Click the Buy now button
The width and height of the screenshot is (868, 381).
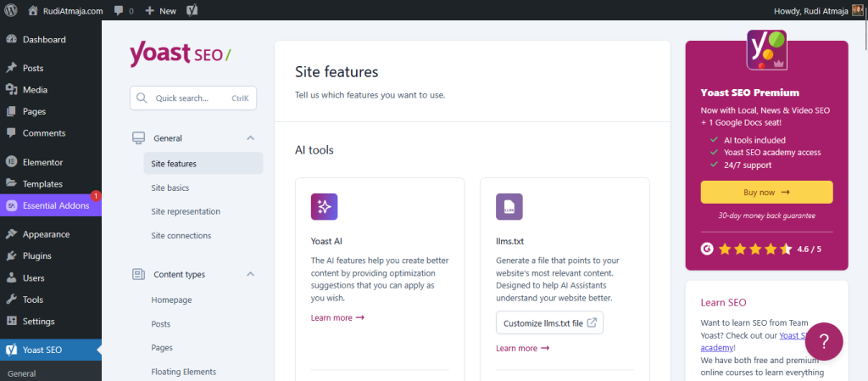(x=766, y=193)
